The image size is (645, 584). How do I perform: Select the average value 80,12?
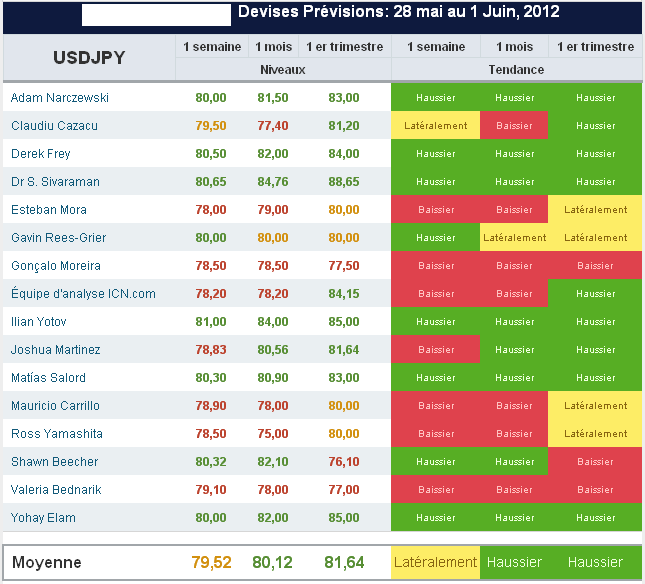click(x=272, y=562)
